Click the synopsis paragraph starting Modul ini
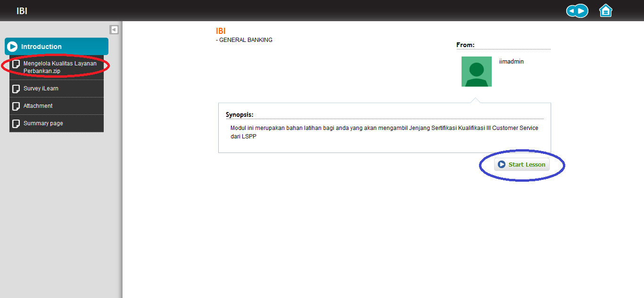This screenshot has width=644, height=298. (384, 132)
